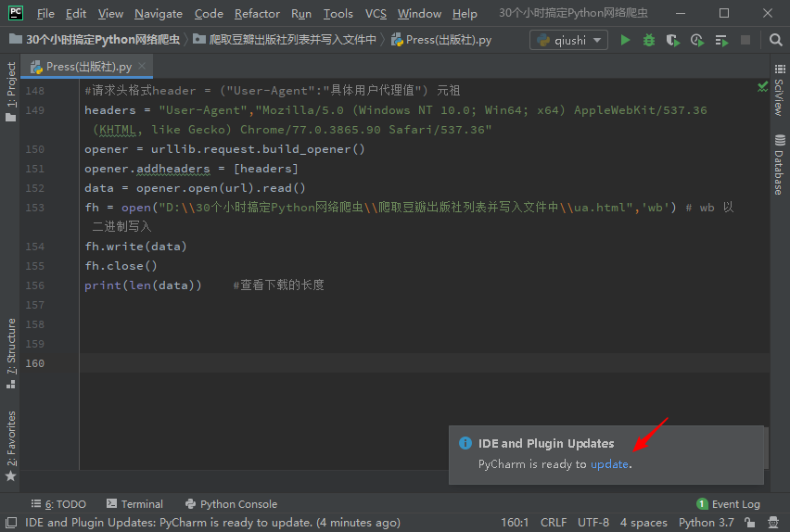Run with coverage icon
790x532 pixels.
(x=672, y=40)
